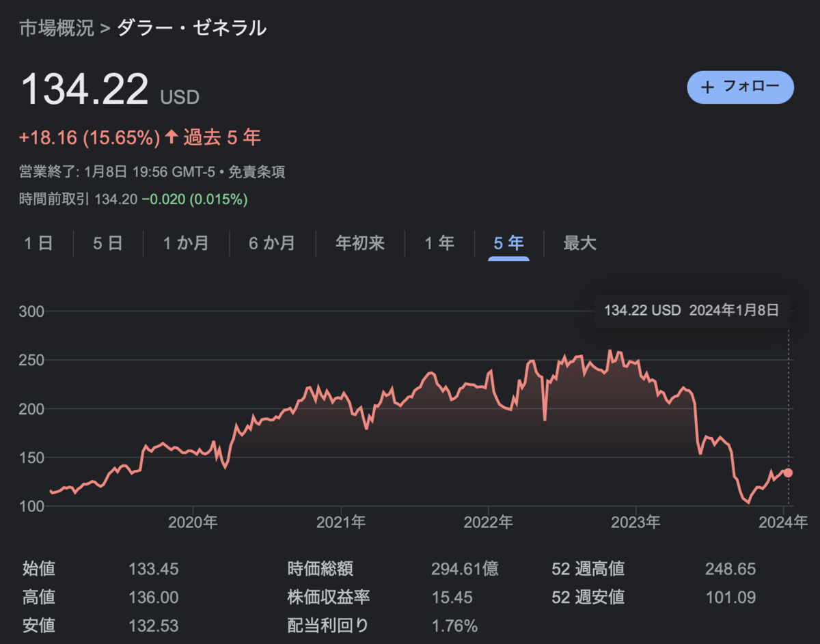Select the 5日 time range tab
Image resolution: width=820 pixels, height=644 pixels.
click(x=108, y=243)
